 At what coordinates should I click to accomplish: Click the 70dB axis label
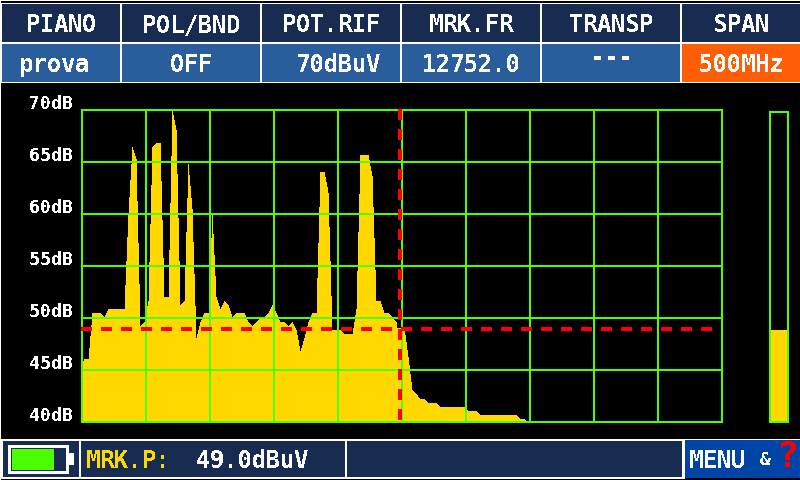51,103
